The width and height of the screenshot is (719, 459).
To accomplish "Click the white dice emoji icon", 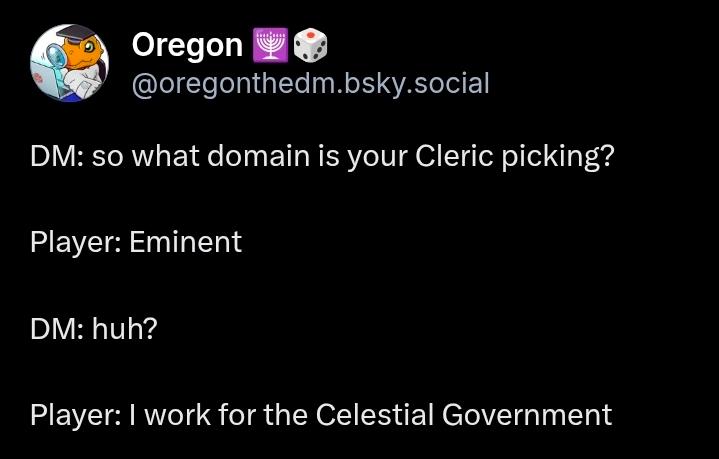I will (x=310, y=45).
